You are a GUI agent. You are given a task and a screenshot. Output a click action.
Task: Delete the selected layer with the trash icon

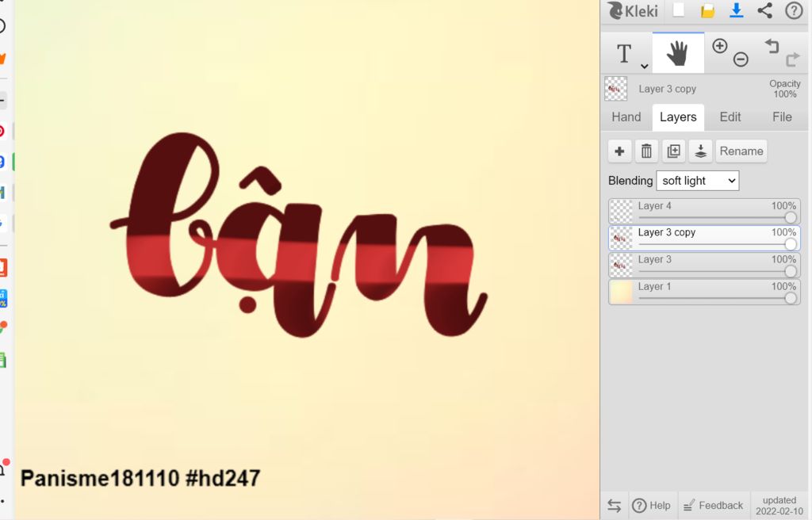click(x=646, y=151)
